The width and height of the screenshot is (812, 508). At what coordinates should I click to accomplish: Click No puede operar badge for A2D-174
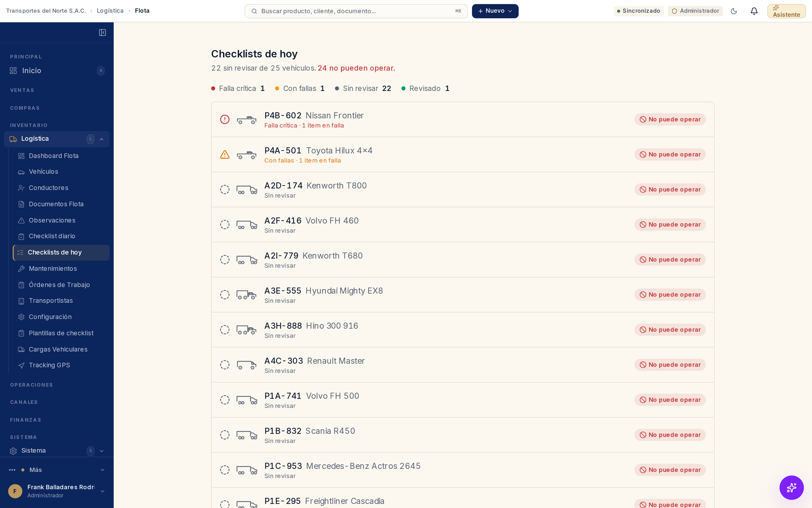[x=670, y=189]
